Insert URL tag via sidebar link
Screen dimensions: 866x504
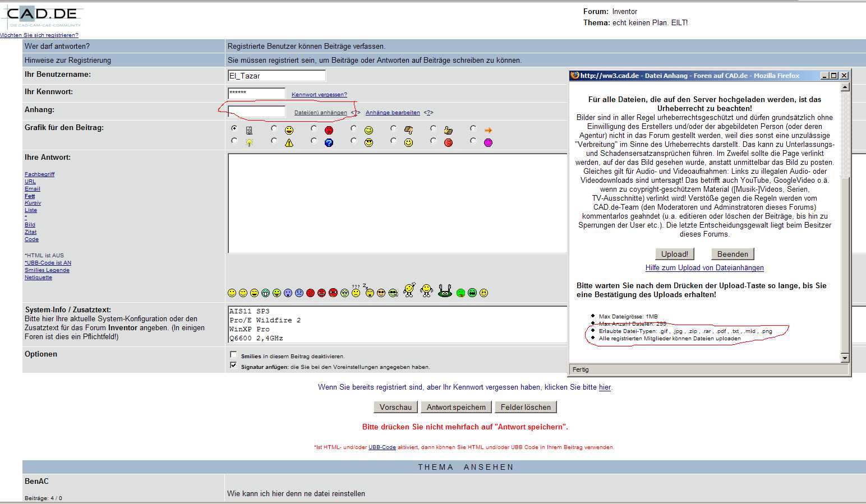click(30, 182)
